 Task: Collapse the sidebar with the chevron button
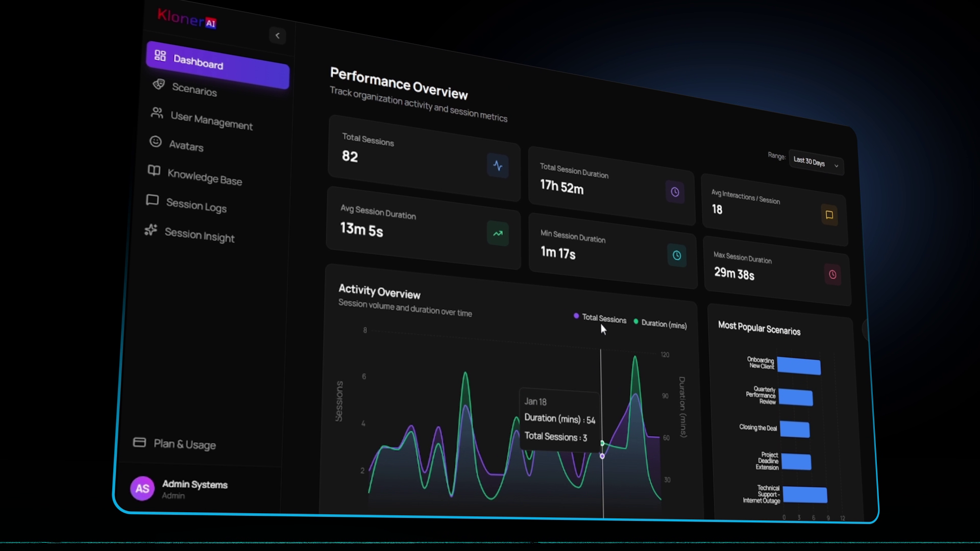pyautogui.click(x=278, y=36)
